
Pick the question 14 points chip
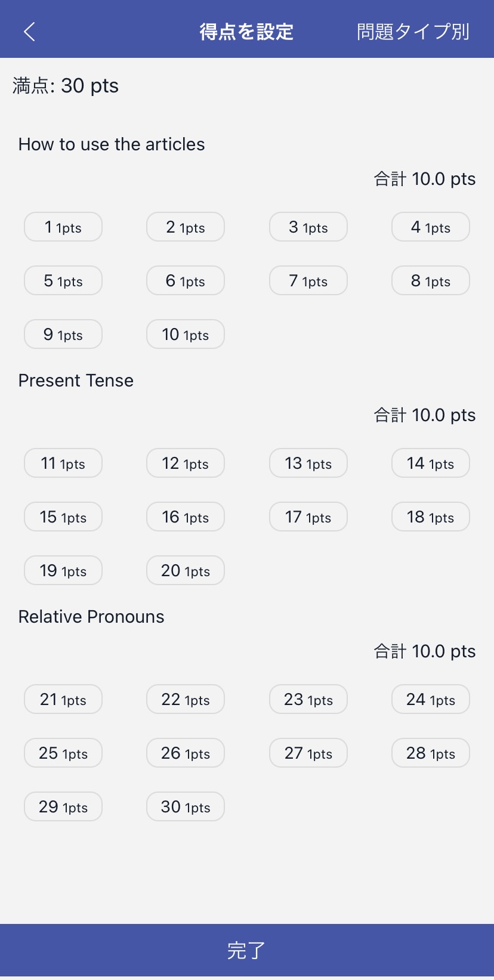tap(430, 463)
